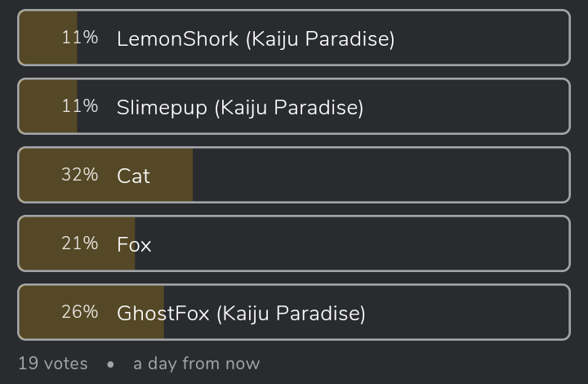Screen dimensions: 588x384
Task: Vote for LemonShork (Kaiju Paradise) option
Action: tap(294, 38)
